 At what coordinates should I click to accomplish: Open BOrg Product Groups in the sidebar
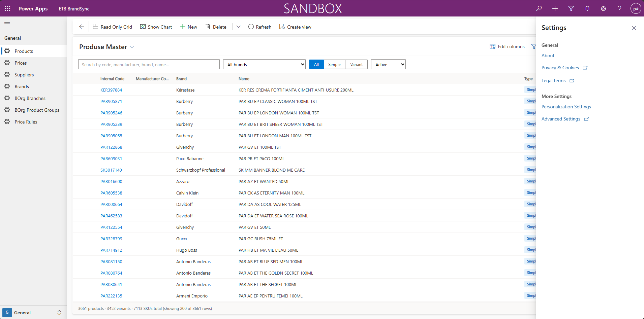point(33,110)
